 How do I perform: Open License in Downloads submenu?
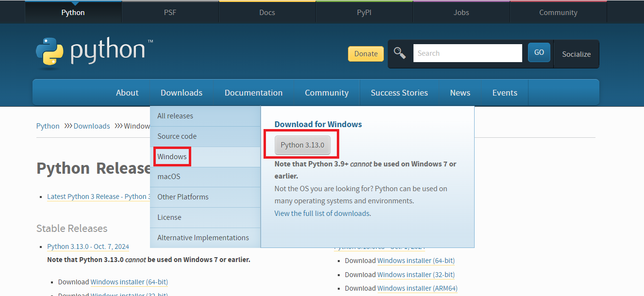[205, 217]
